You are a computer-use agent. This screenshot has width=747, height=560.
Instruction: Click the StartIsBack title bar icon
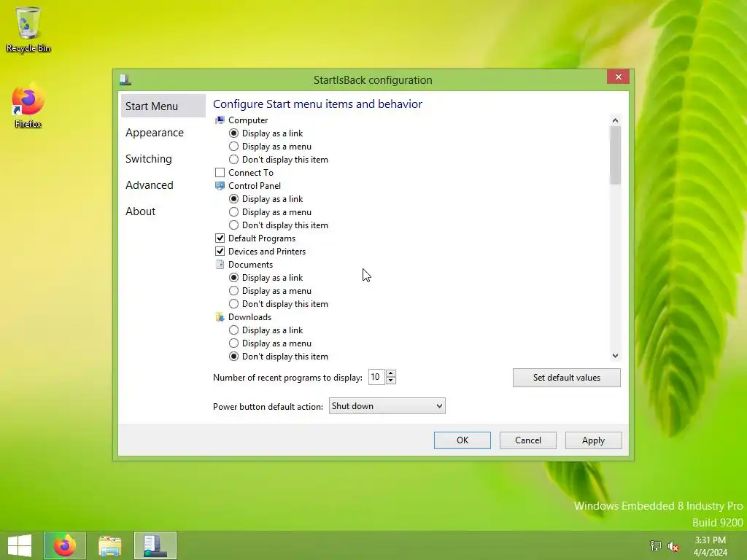[x=125, y=79]
